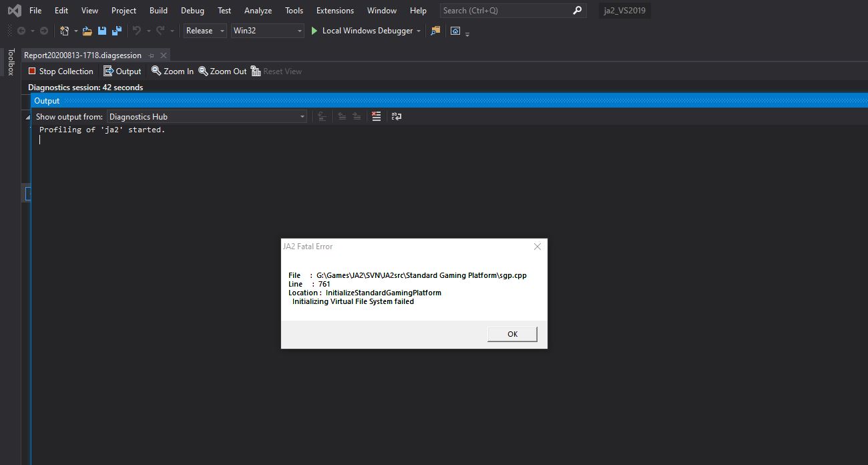Click Stop Collection
This screenshot has width=868, height=465.
(x=60, y=71)
